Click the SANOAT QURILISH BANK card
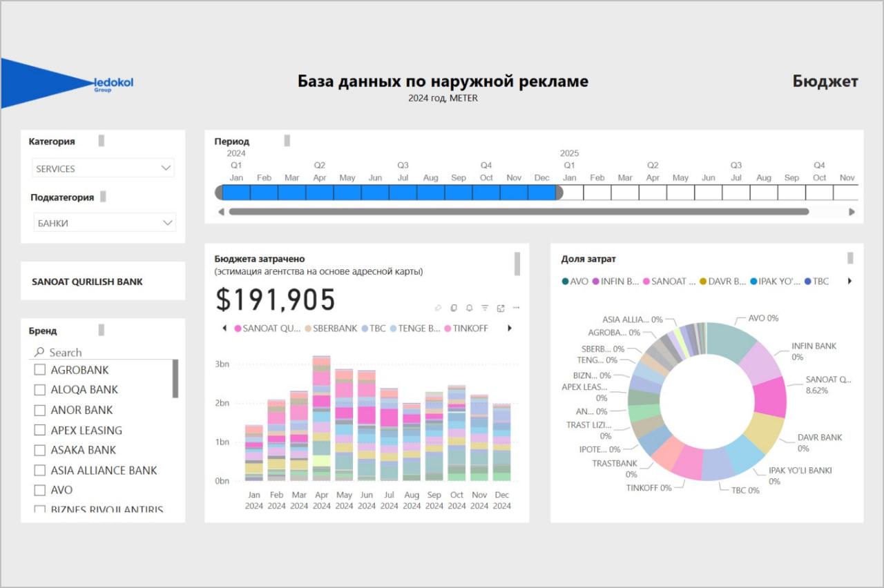This screenshot has width=884, height=588. click(103, 282)
